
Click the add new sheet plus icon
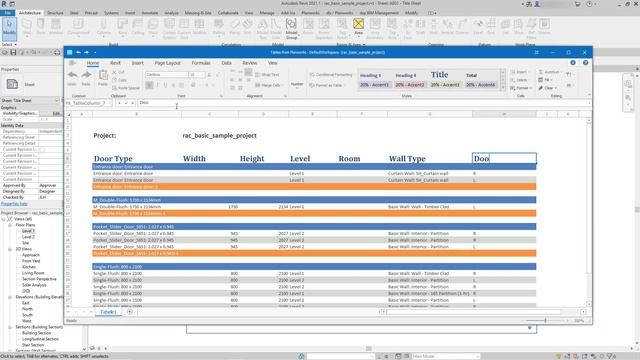129,312
